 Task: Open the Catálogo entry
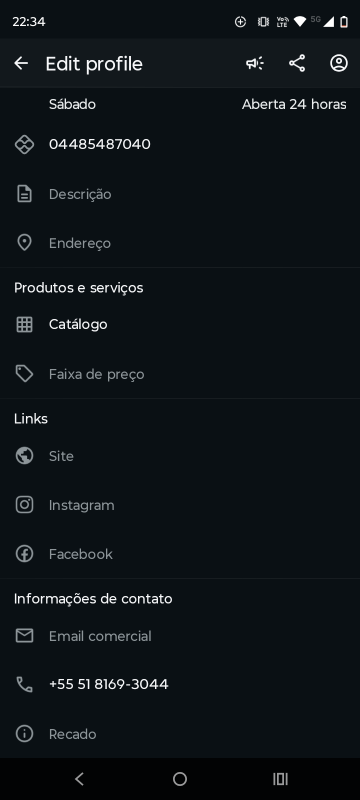[x=180, y=324]
